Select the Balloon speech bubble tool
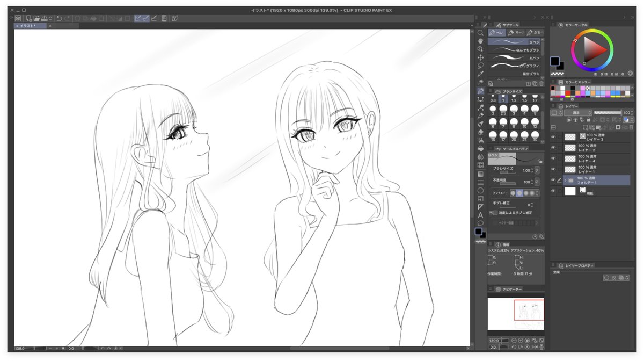The width and height of the screenshot is (644, 361). click(x=480, y=223)
